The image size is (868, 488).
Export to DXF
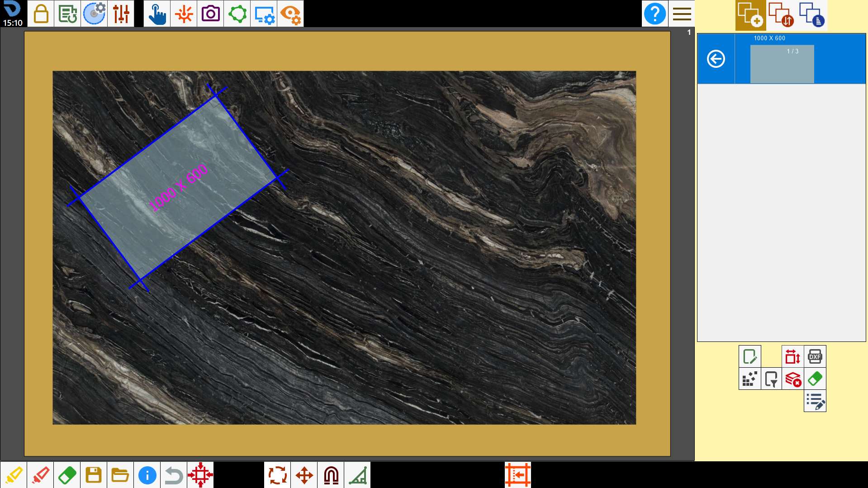point(815,356)
